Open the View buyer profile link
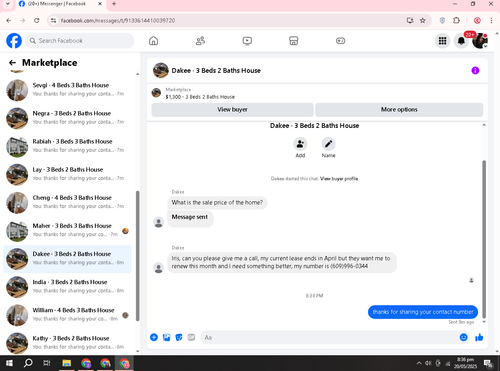This screenshot has width=500, height=371. pyautogui.click(x=339, y=179)
